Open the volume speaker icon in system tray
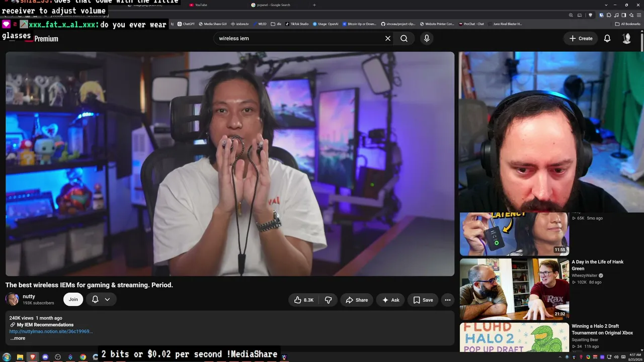Screen dimensions: 644x362 (x=617, y=357)
